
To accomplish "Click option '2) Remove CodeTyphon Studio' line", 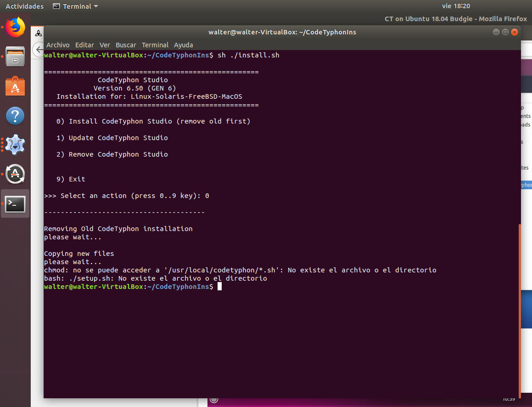I will 112,154.
